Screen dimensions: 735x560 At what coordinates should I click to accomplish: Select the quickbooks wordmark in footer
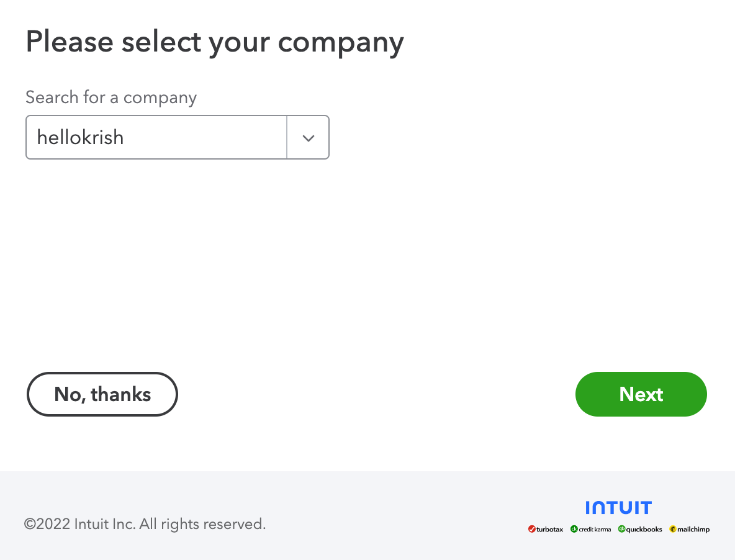coord(644,530)
